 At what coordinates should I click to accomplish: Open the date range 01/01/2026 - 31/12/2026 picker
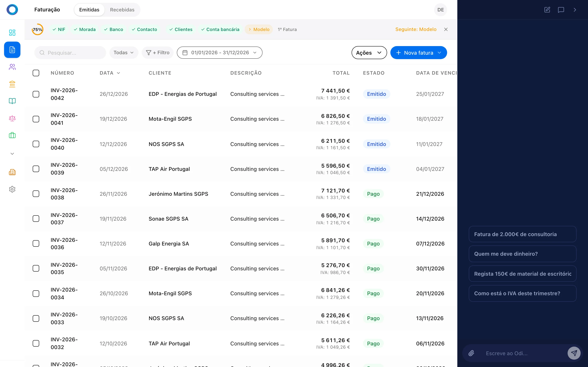(219, 53)
